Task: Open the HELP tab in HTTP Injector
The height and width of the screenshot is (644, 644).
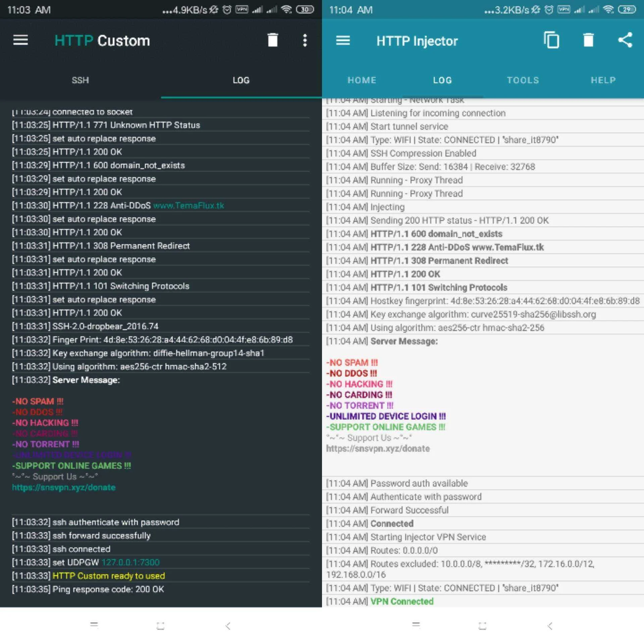Action: pos(603,80)
